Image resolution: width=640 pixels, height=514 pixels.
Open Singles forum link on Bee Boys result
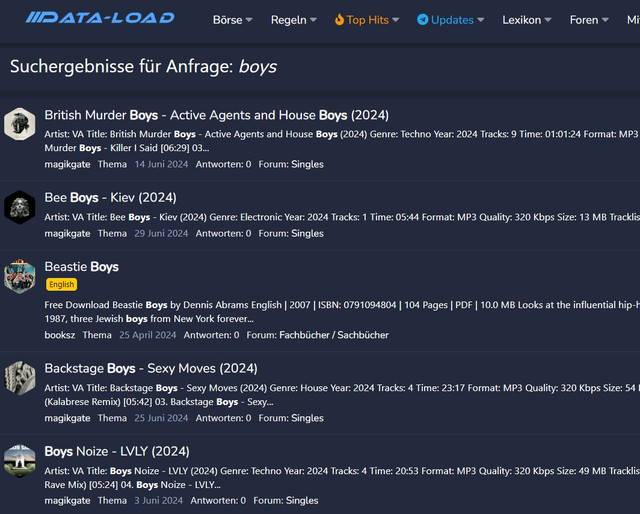307,234
